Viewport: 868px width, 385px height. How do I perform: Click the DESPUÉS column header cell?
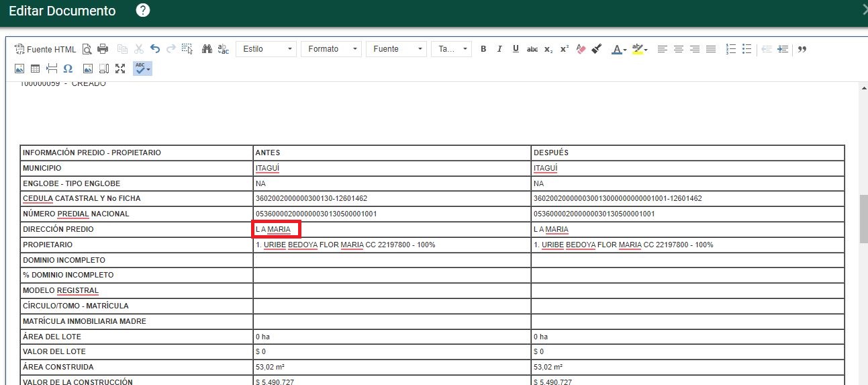[687, 153]
